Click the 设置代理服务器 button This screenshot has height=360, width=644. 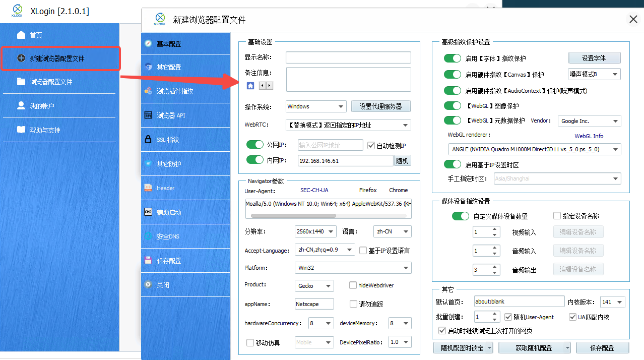click(x=381, y=106)
